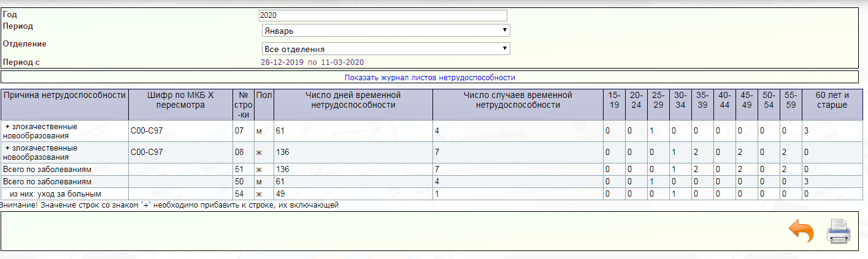The image size is (868, 259).
Task: Click the '60 лет и старше' column header
Action: pos(832,100)
